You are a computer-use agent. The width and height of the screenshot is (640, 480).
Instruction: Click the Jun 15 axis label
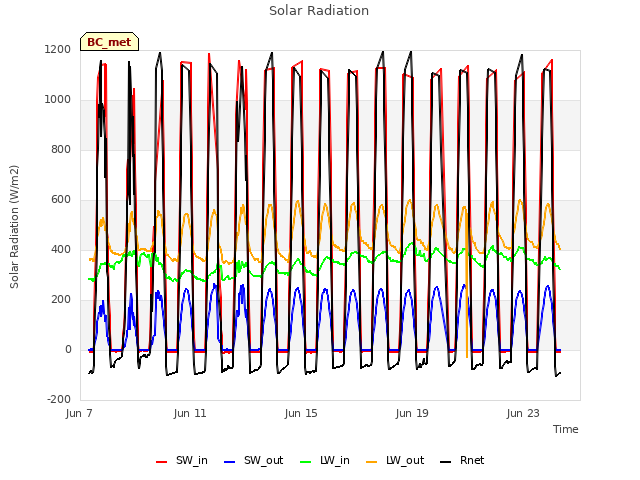point(301,413)
